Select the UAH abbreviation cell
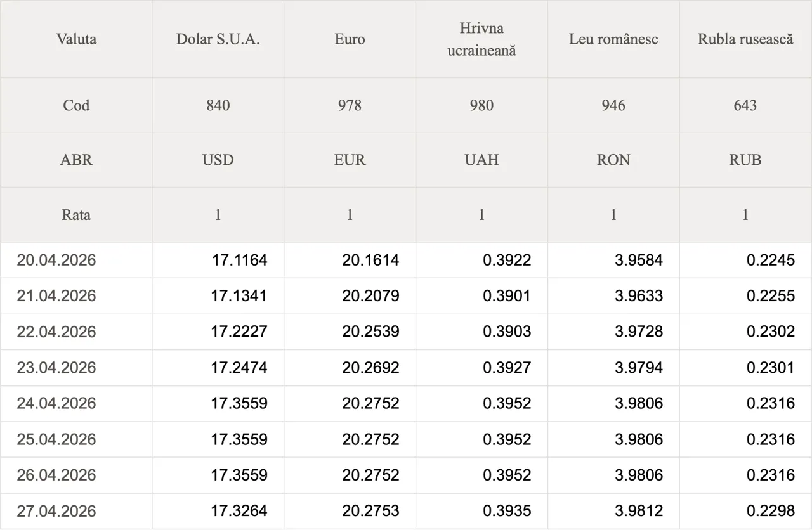This screenshot has width=812, height=530. pyautogui.click(x=481, y=160)
